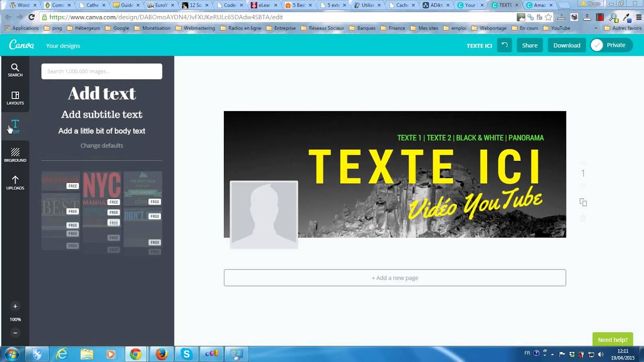Click the volume icon in system tray
Viewport: 644px width, 362px height.
pyautogui.click(x=601, y=354)
